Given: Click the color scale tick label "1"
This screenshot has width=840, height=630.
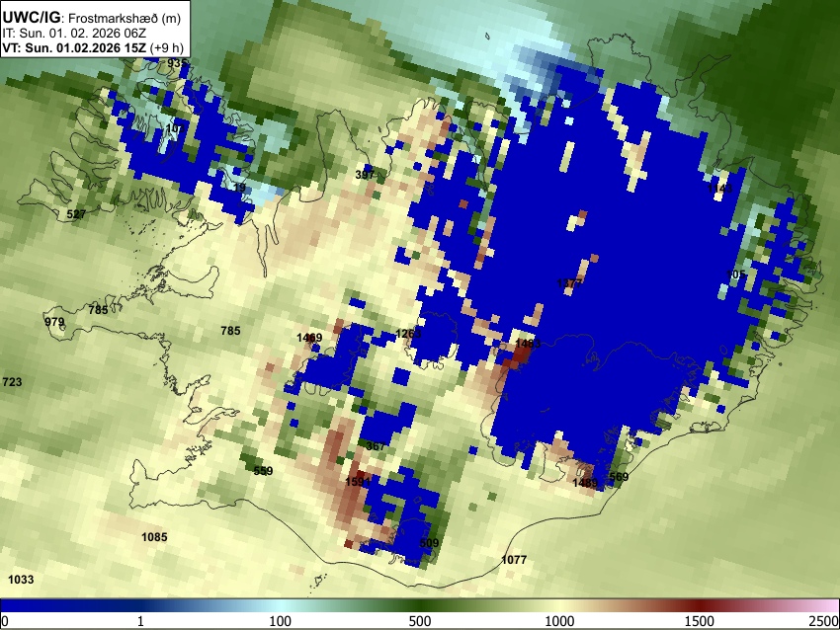Looking at the screenshot, I should 140,621.
